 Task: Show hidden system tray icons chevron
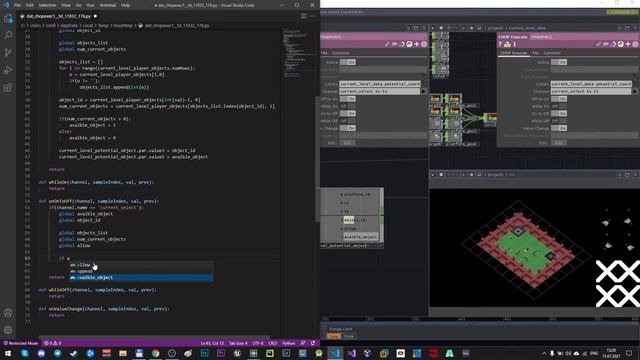[544, 353]
